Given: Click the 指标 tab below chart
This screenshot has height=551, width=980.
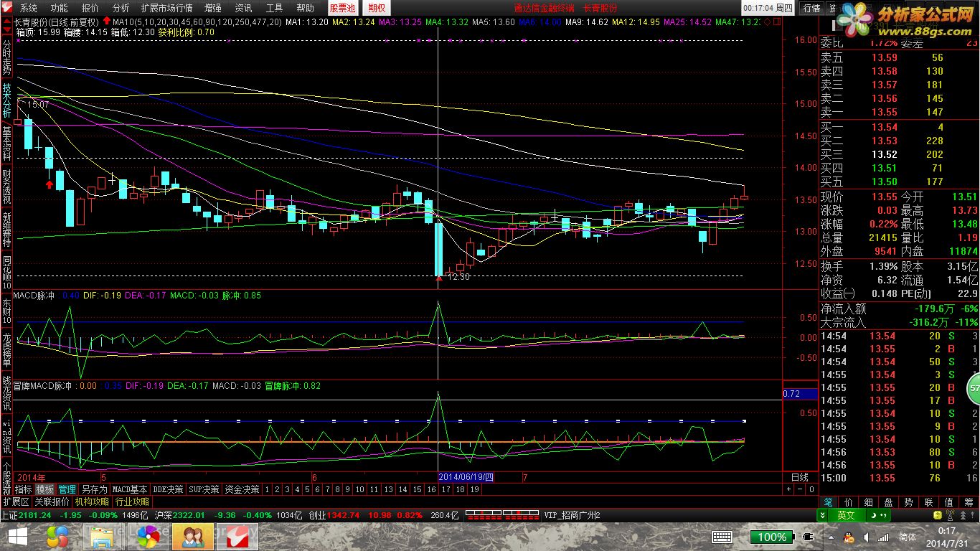Looking at the screenshot, I should coord(24,489).
